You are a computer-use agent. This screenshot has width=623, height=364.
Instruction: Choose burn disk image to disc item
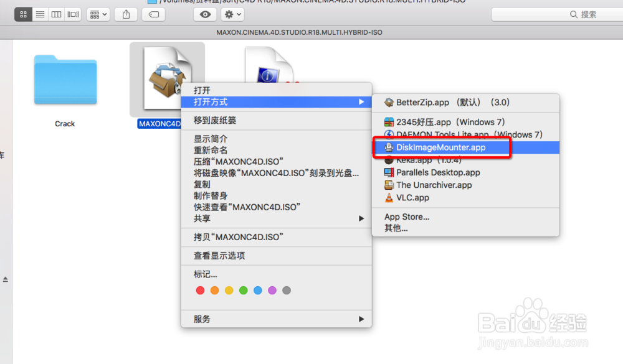click(x=276, y=173)
